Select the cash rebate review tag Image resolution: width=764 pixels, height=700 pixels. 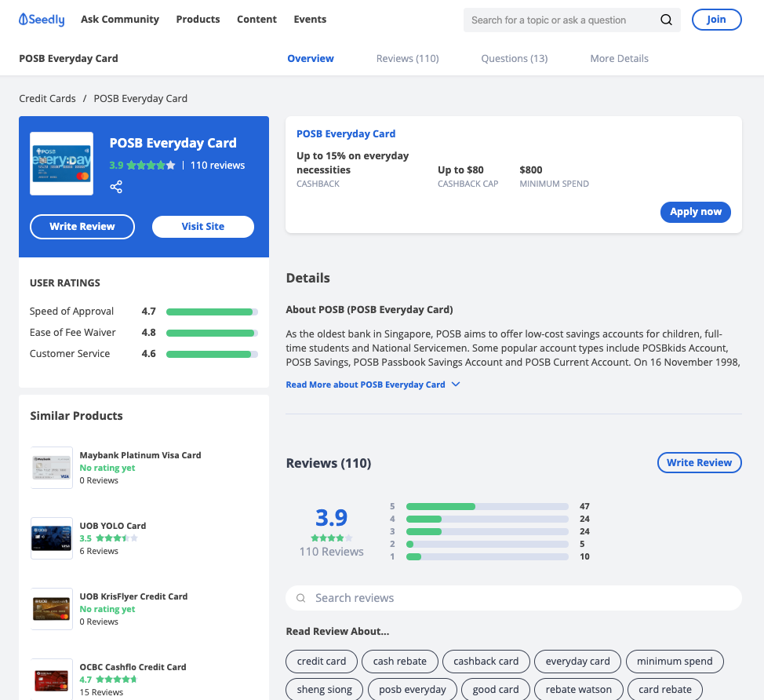pyautogui.click(x=399, y=662)
